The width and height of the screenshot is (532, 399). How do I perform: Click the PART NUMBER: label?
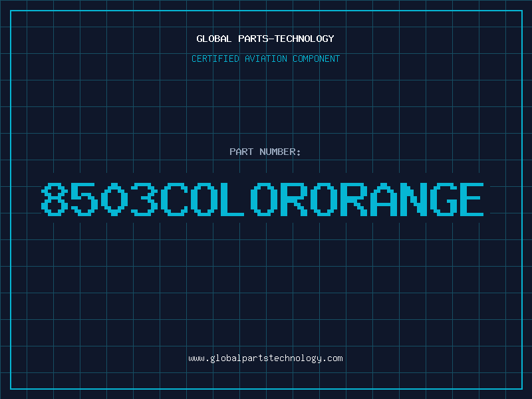[265, 152]
